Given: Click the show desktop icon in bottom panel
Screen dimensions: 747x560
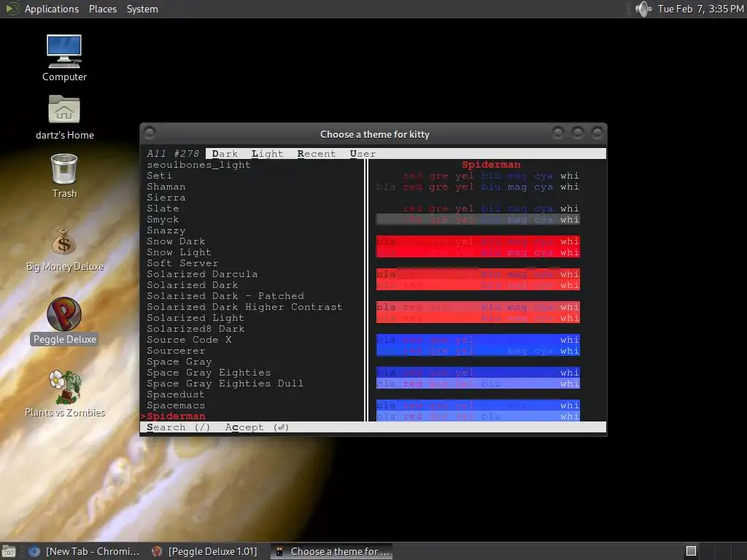Looking at the screenshot, I should tap(9, 551).
